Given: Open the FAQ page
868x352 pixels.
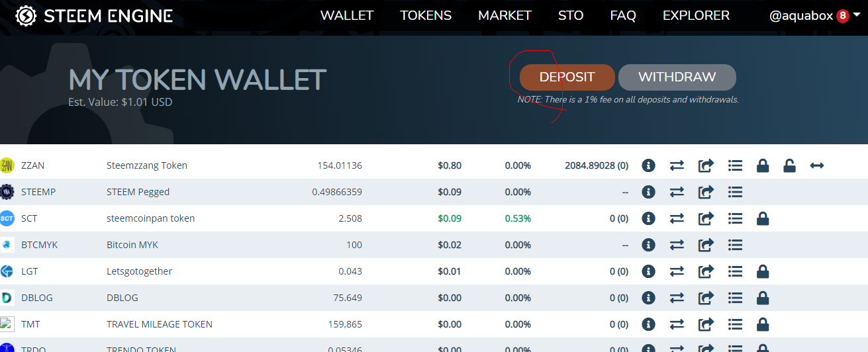Looking at the screenshot, I should 623,15.
